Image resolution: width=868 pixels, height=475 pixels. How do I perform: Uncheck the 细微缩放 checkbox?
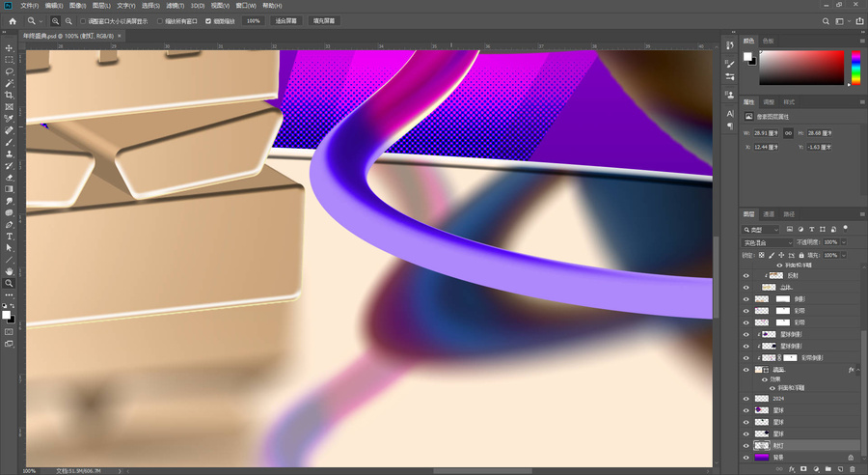point(208,21)
